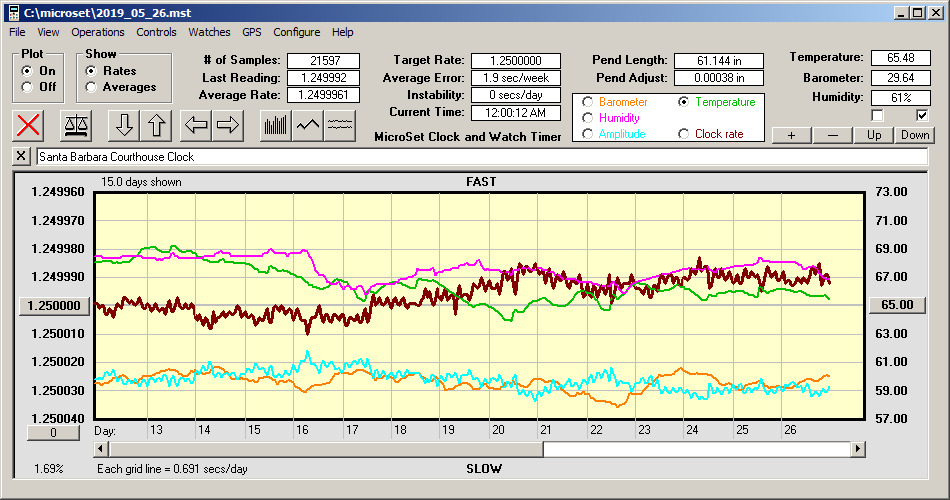The width and height of the screenshot is (950, 500).
Task: Open the File menu
Action: (17, 32)
